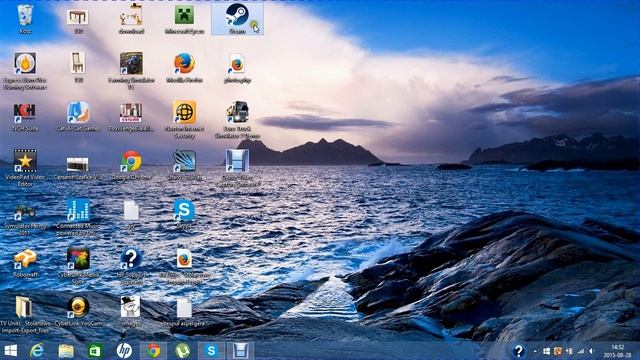Open TV Units Stolarstwo Firefox document

[x=184, y=259]
